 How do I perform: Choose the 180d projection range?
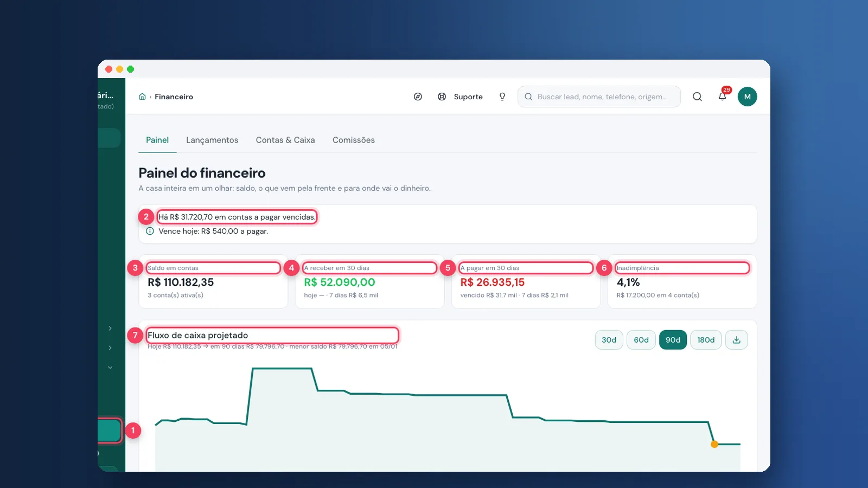coord(706,340)
